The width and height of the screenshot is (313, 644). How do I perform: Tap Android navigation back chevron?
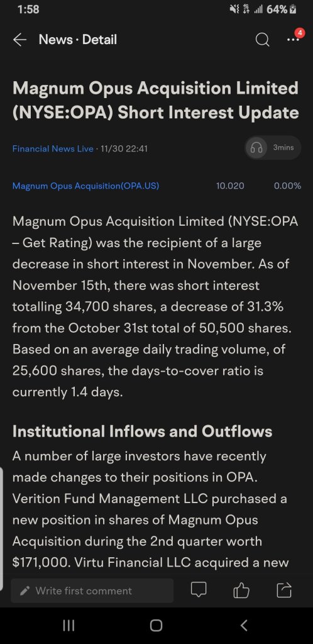(244, 626)
